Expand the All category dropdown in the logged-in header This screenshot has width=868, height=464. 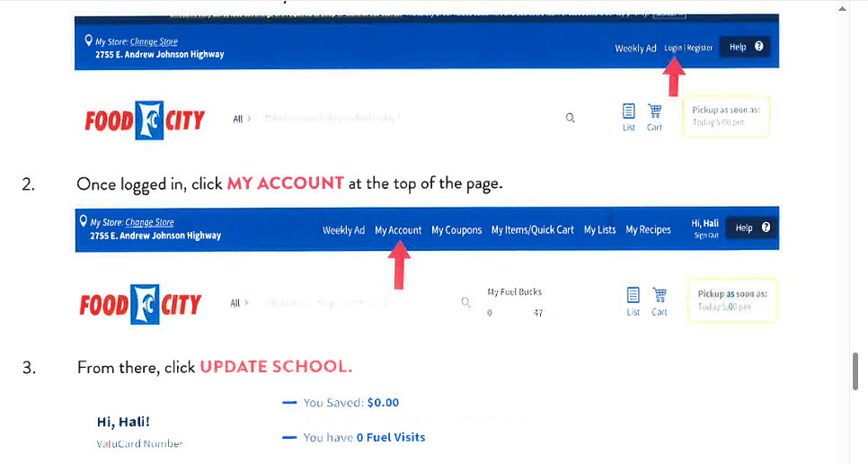click(239, 303)
